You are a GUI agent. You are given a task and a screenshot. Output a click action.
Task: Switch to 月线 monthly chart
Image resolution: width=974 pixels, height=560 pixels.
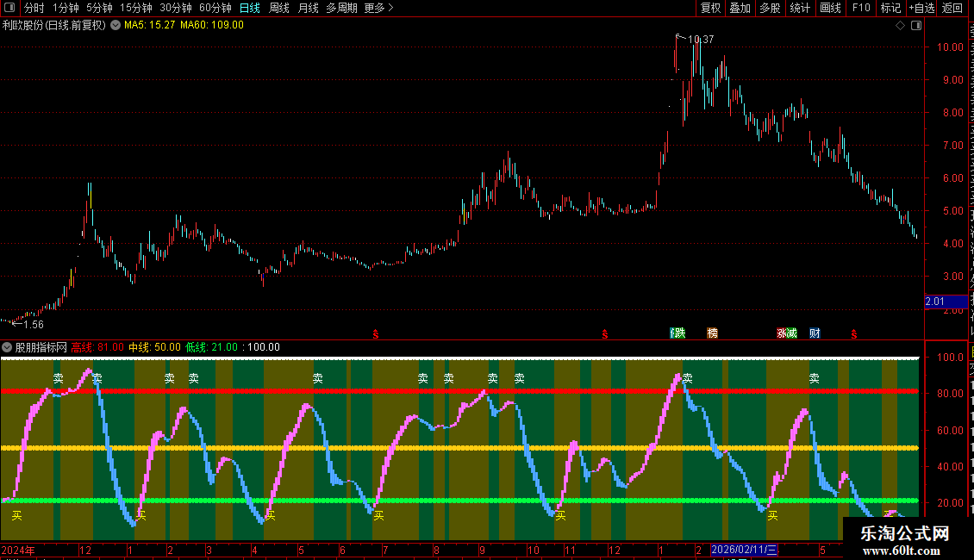[308, 8]
